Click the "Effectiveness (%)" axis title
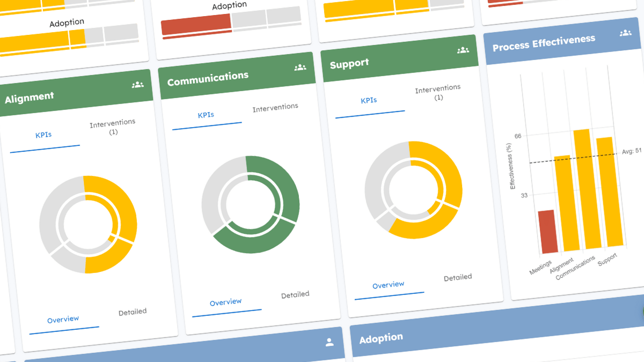Image resolution: width=644 pixels, height=362 pixels. 512,165
